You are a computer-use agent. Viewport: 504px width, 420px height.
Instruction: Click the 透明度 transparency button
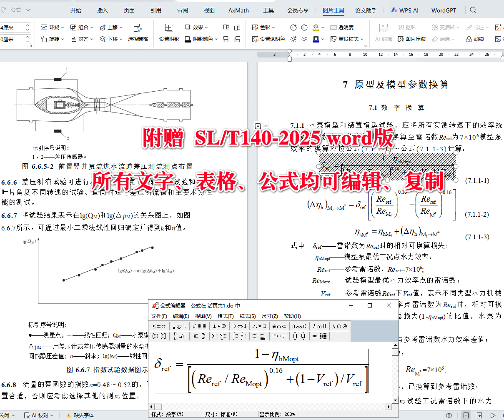[x=342, y=27]
